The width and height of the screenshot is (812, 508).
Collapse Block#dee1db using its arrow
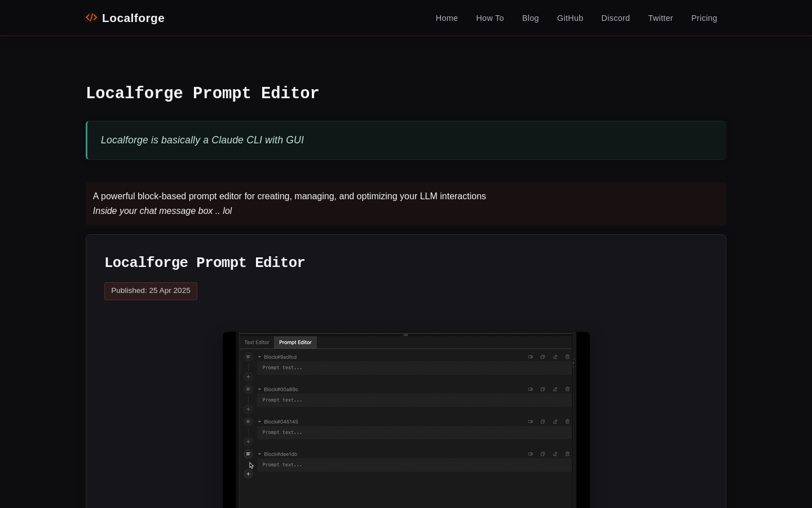pyautogui.click(x=259, y=454)
